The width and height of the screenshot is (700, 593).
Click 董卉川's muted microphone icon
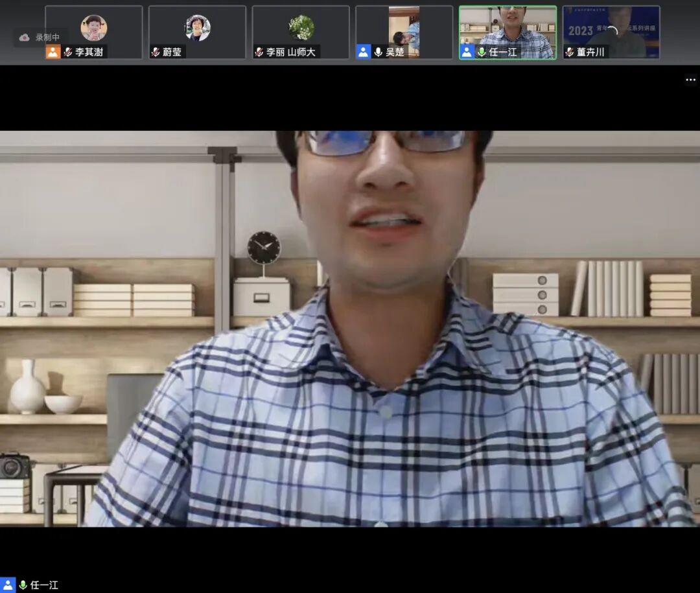(x=570, y=52)
